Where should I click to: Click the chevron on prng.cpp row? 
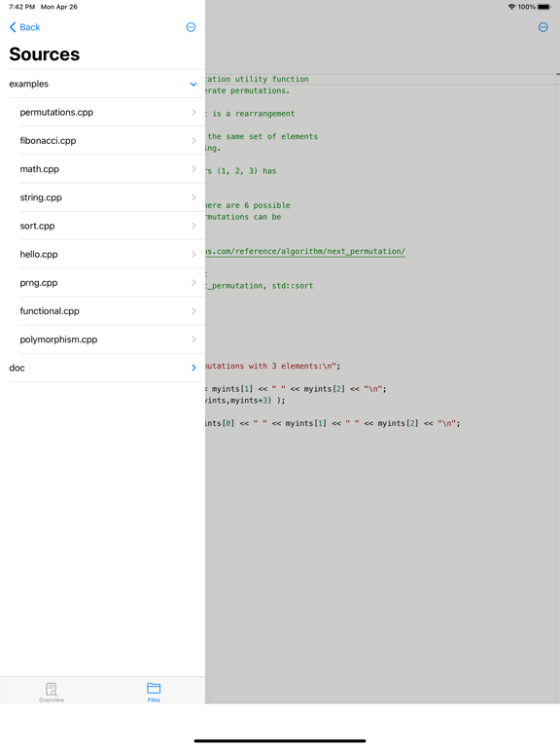193,282
